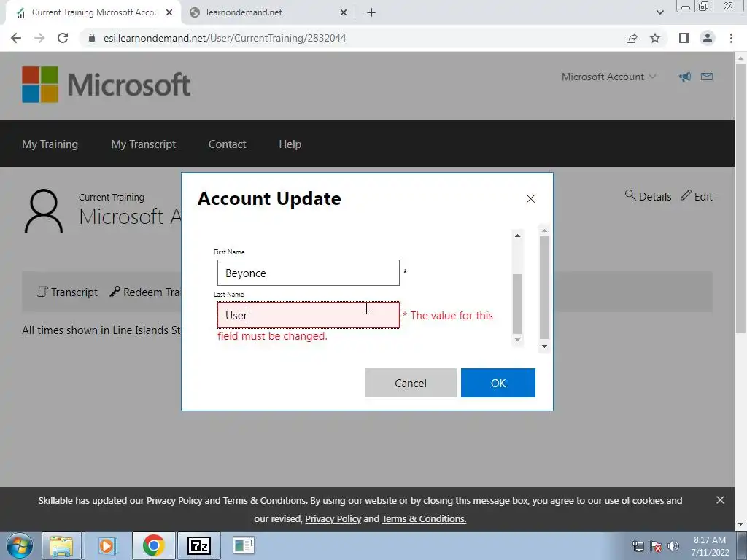Click the First Name field
Viewport: 747px width, 560px height.
tap(309, 273)
